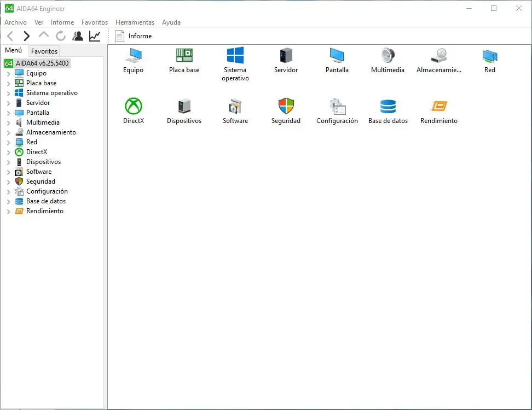The width and height of the screenshot is (532, 410).
Task: Go forward with the right arrow button
Action: click(26, 36)
